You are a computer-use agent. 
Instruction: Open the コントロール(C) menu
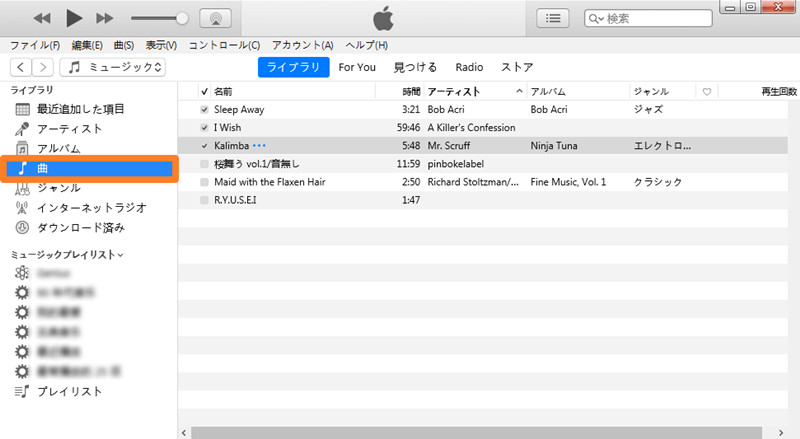click(x=224, y=45)
